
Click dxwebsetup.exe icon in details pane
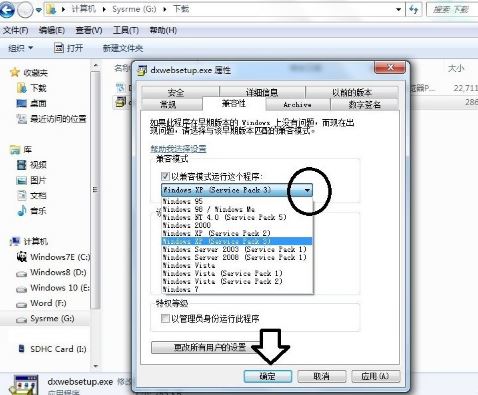pos(24,385)
